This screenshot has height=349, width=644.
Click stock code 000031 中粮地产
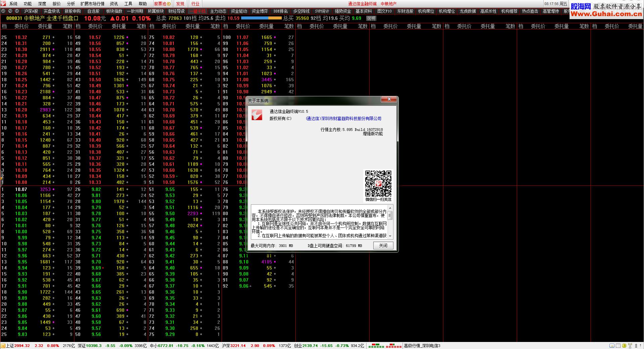pos(26,18)
